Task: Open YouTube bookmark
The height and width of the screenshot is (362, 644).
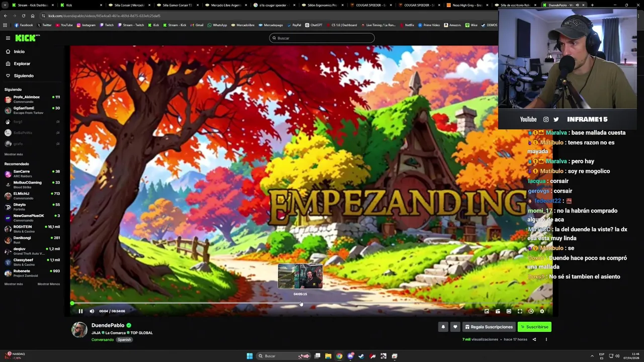Action: point(64,25)
